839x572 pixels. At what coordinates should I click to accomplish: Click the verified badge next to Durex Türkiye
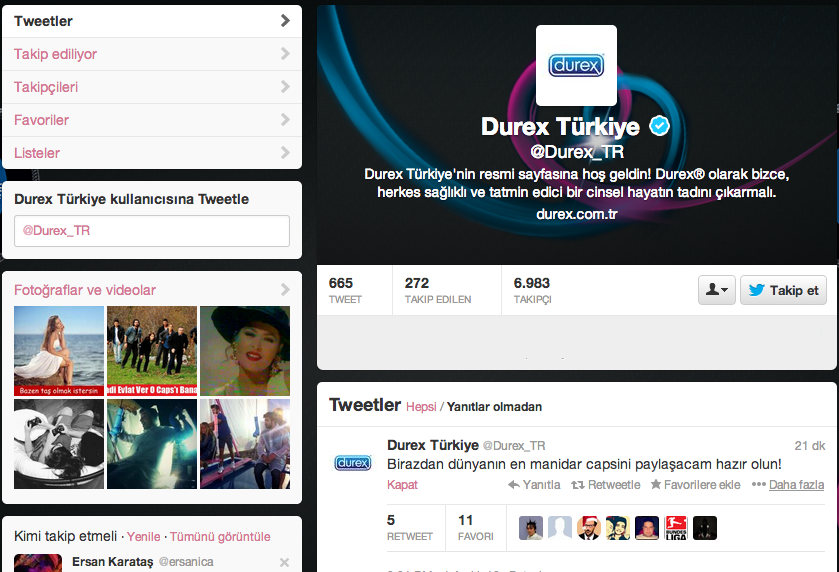[659, 126]
